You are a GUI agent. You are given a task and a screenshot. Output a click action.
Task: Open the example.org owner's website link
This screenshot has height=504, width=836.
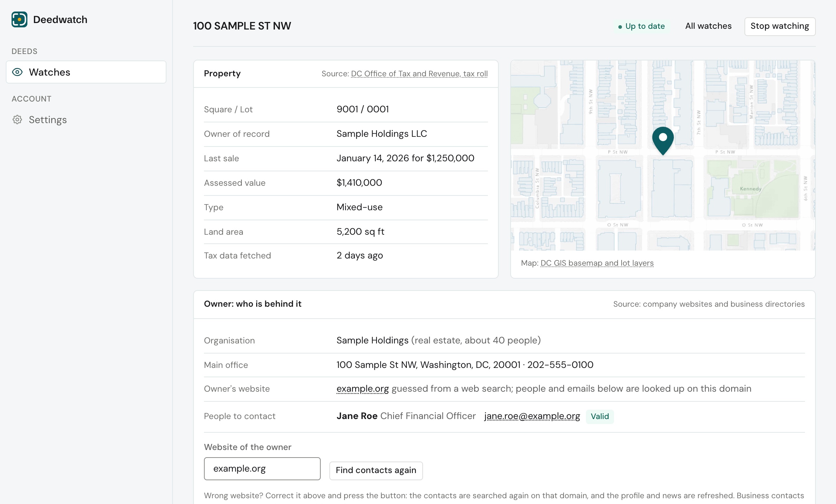click(x=363, y=389)
